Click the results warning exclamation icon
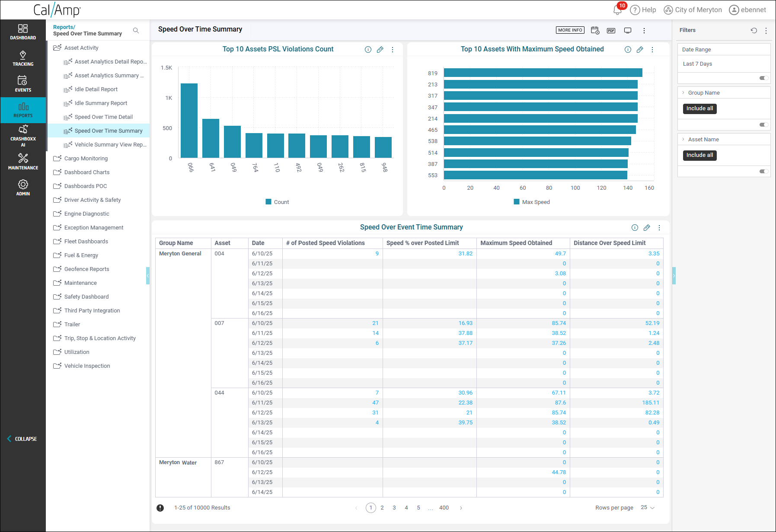Image resolution: width=776 pixels, height=532 pixels. (x=160, y=508)
